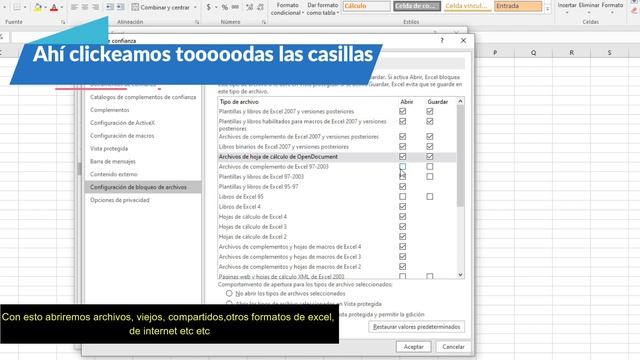The width and height of the screenshot is (640, 360).
Task: Select column R header in spreadsheet
Action: pos(571,53)
